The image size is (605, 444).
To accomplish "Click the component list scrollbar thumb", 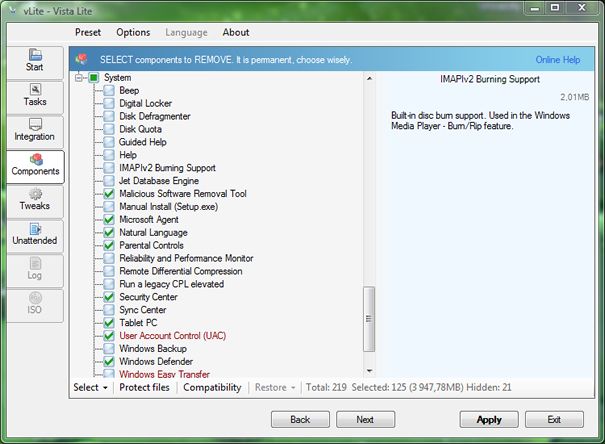I will (x=369, y=319).
